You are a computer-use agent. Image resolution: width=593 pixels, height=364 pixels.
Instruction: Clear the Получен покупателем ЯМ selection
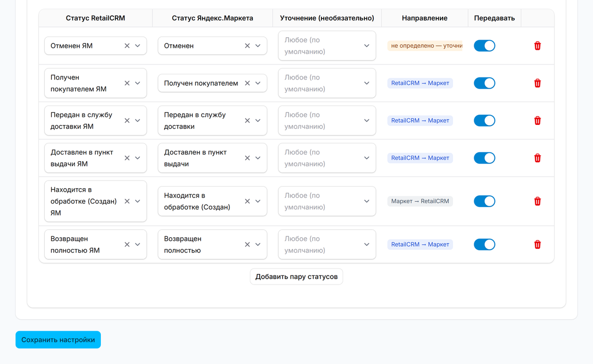[x=127, y=83]
